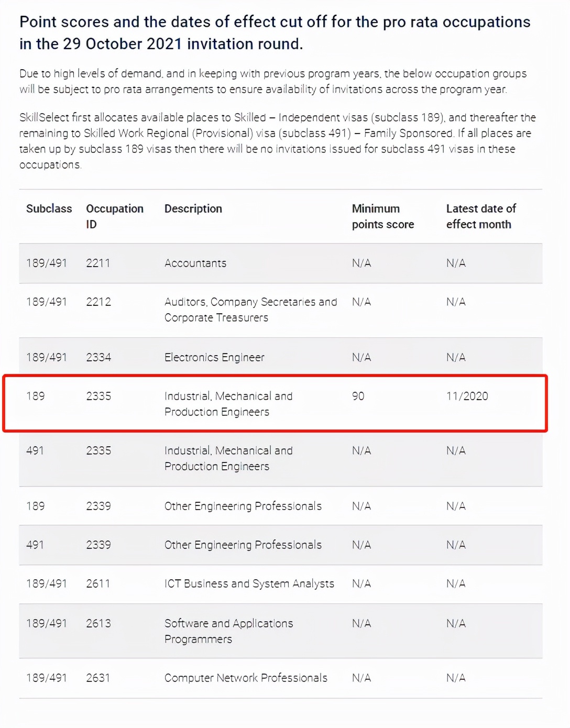The image size is (570, 728).
Task: Click the Subclass column header
Action: pos(49,208)
